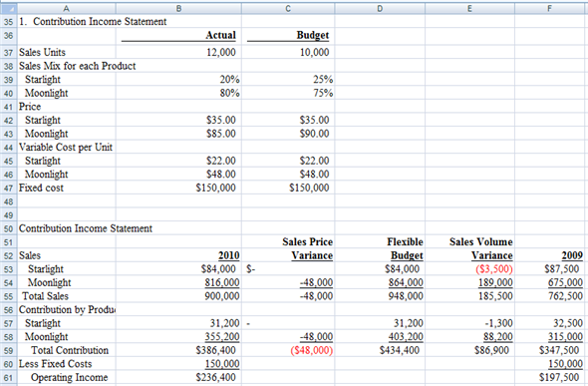The image size is (588, 386).
Task: Click the 'Sales Price' heading cell
Action: pyautogui.click(x=308, y=242)
